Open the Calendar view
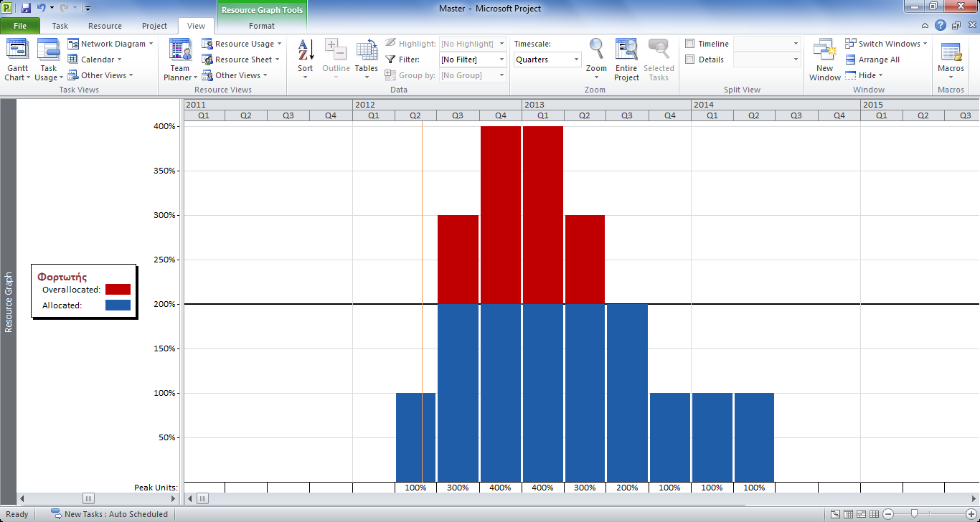Viewport: 980px width, 522px height. (95, 60)
